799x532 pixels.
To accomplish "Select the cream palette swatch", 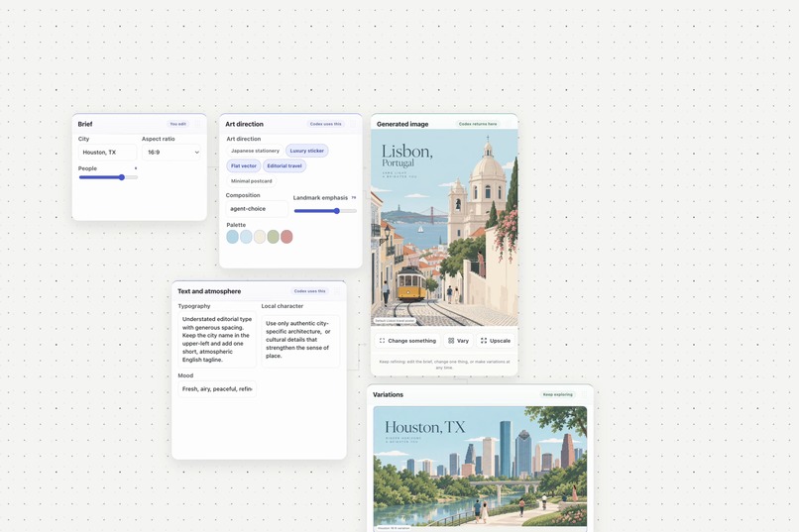I will click(x=260, y=237).
